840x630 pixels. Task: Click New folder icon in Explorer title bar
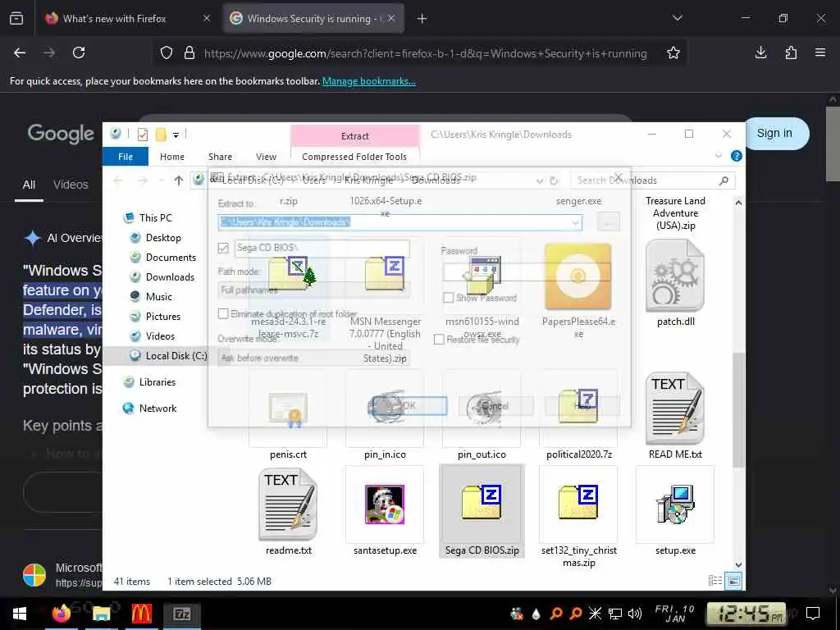pyautogui.click(x=161, y=134)
